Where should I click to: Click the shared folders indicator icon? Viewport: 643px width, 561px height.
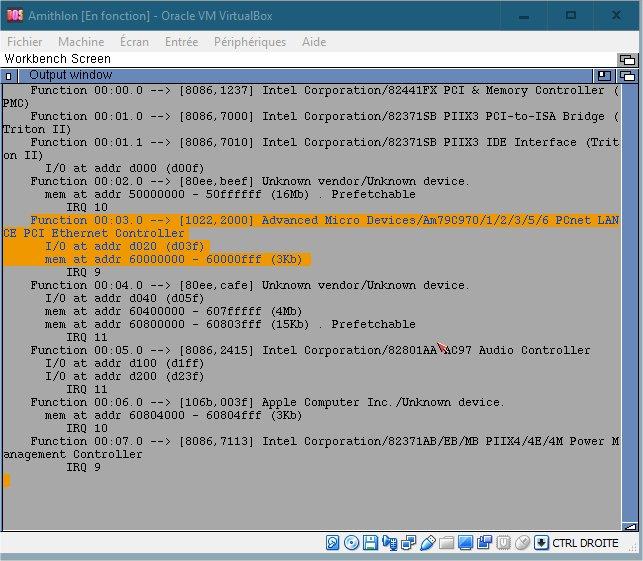pos(446,543)
